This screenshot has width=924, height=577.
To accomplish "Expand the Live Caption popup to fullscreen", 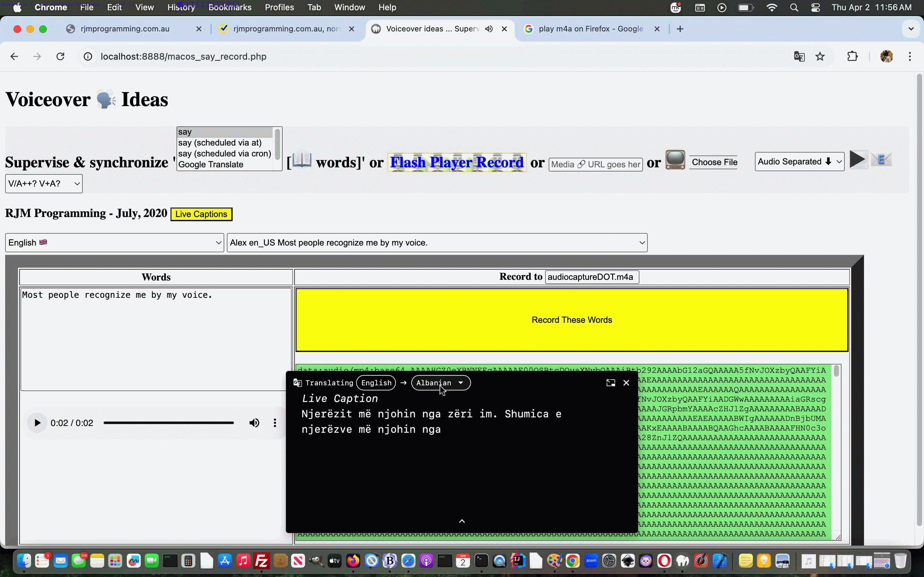I will 610,382.
